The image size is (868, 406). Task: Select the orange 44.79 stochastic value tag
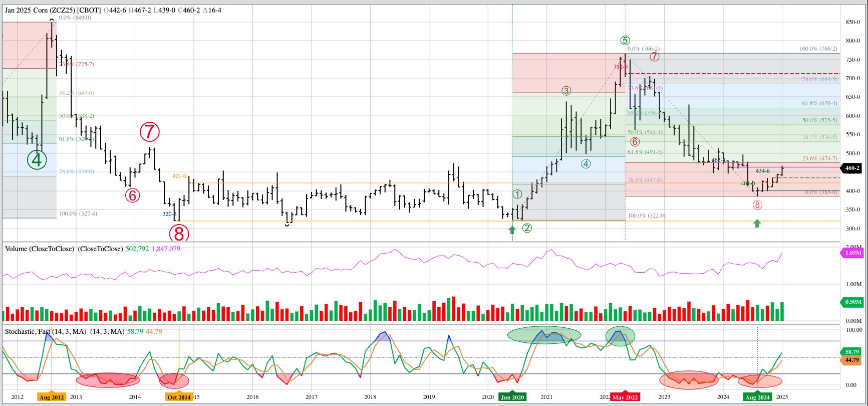tap(852, 360)
